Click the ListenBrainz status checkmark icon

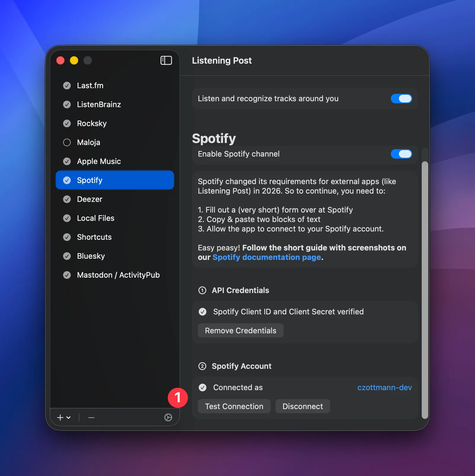coord(67,104)
